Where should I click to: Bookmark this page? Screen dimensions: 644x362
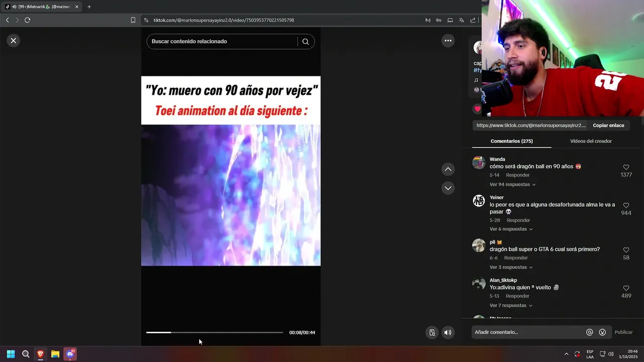(133, 20)
